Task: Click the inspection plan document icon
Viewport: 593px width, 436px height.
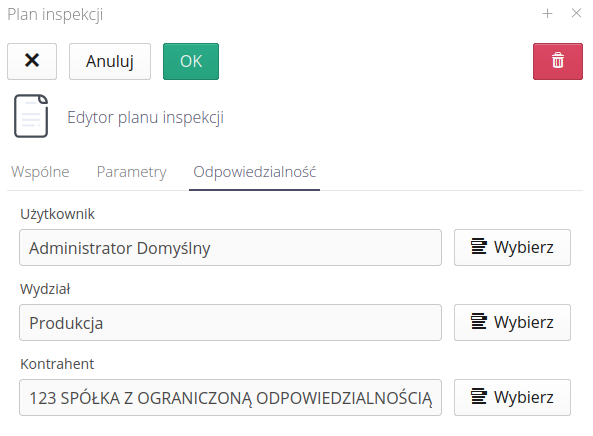Action: click(x=31, y=116)
